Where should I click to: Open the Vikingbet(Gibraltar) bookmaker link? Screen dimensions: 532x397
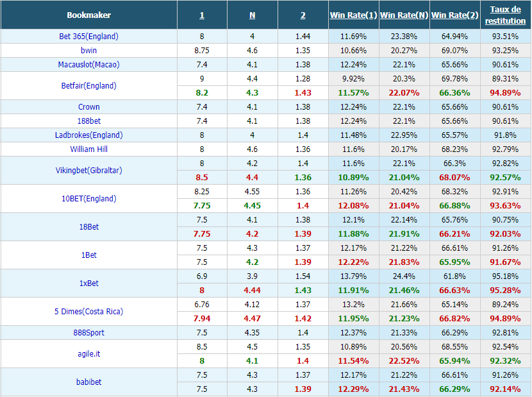(x=89, y=170)
